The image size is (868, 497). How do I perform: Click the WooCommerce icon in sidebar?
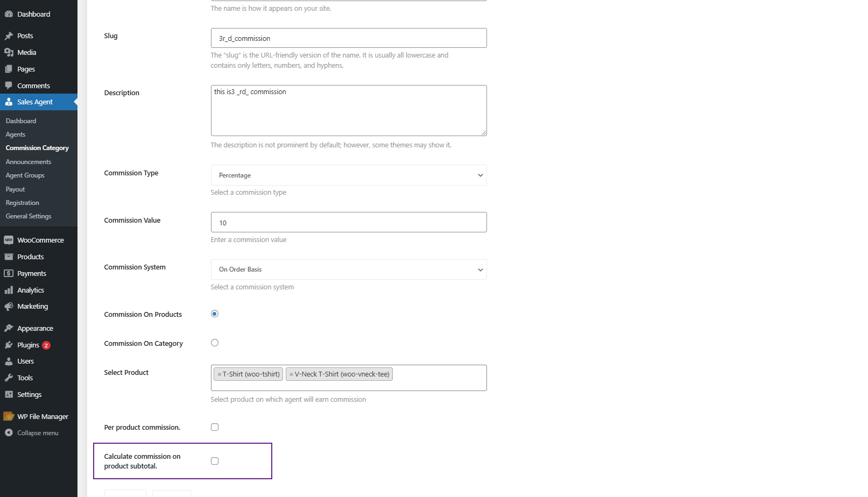9,240
